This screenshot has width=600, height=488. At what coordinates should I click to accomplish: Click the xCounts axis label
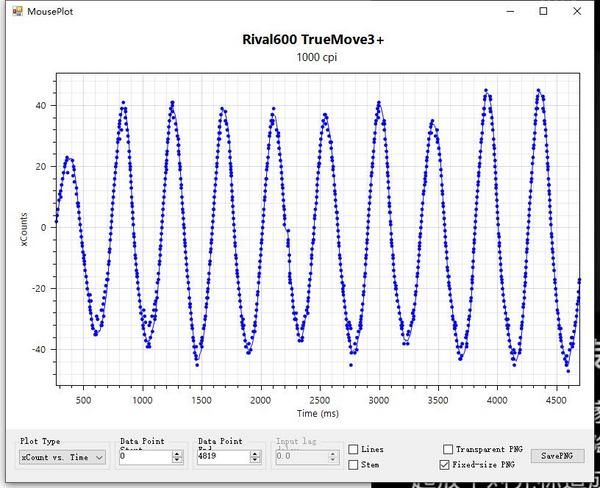[24, 229]
